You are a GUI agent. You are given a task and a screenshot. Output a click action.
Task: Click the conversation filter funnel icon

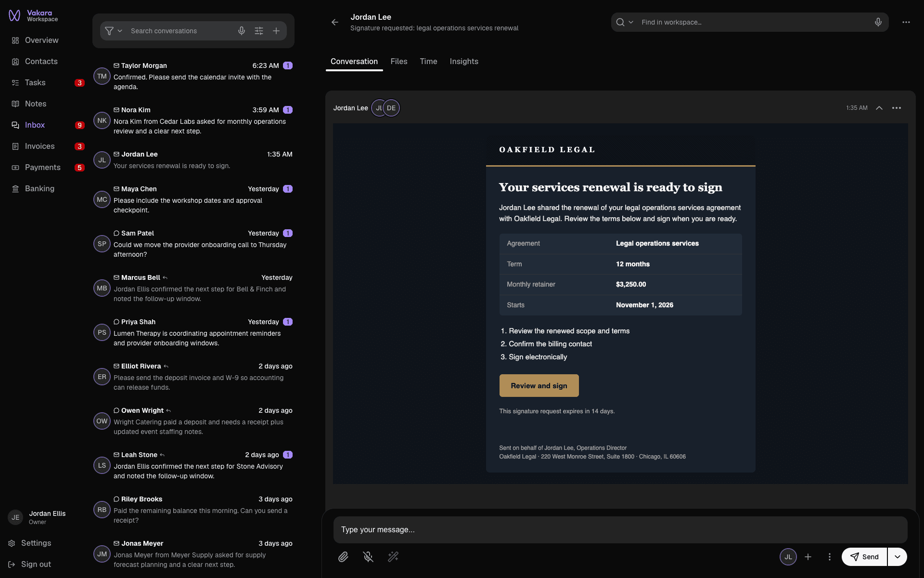pos(109,31)
